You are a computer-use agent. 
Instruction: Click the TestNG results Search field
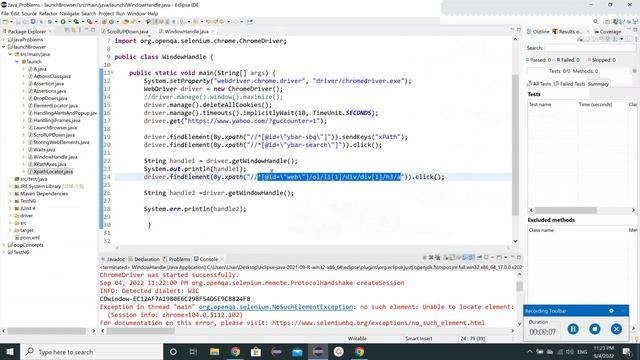click(590, 48)
